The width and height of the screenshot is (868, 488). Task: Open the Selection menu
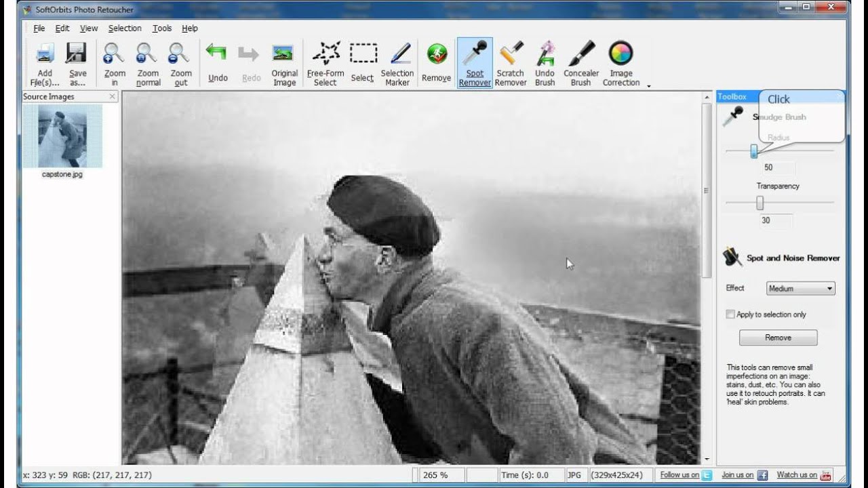[x=125, y=28]
